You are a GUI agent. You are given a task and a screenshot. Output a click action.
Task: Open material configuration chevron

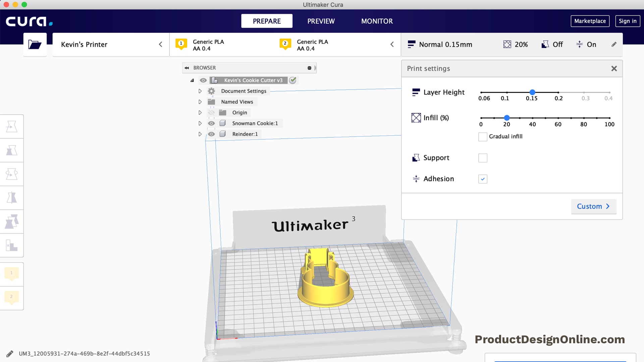392,44
